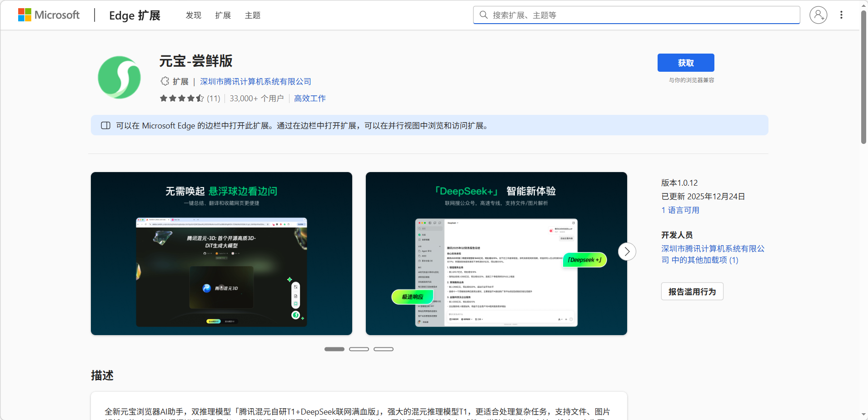Image resolution: width=868 pixels, height=420 pixels.
Task: Select the first carousel page indicator
Action: pyautogui.click(x=334, y=349)
